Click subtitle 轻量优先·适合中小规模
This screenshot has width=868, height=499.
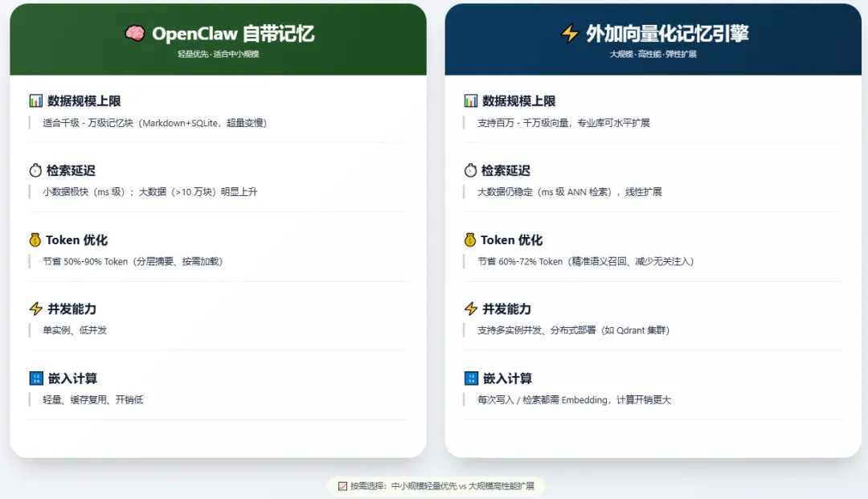[x=218, y=54]
